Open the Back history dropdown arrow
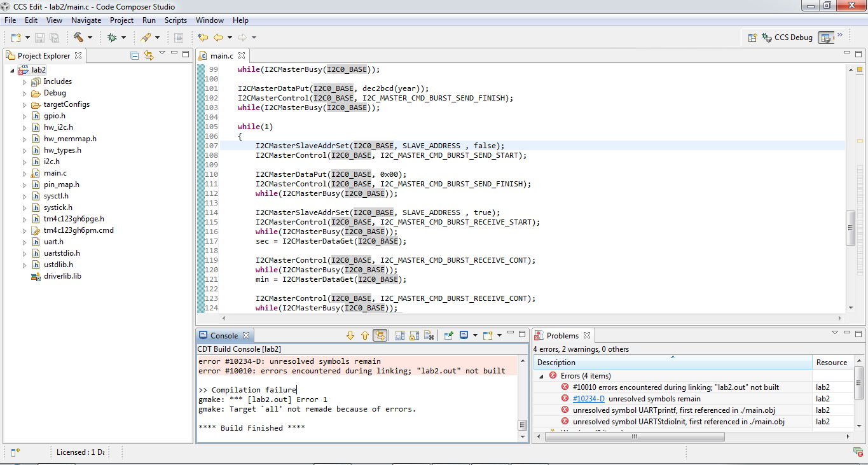Screen dimensions: 868x465 pyautogui.click(x=230, y=38)
